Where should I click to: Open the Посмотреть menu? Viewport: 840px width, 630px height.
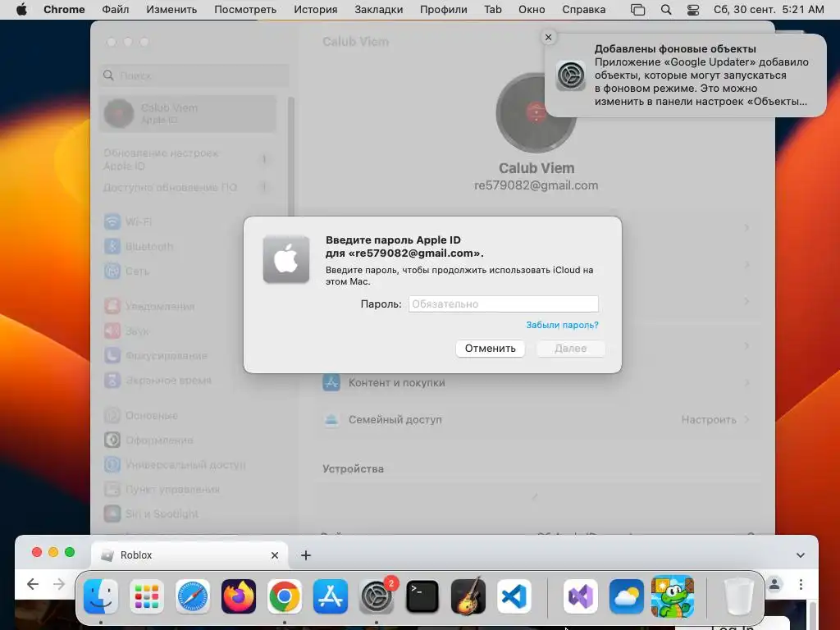click(245, 10)
